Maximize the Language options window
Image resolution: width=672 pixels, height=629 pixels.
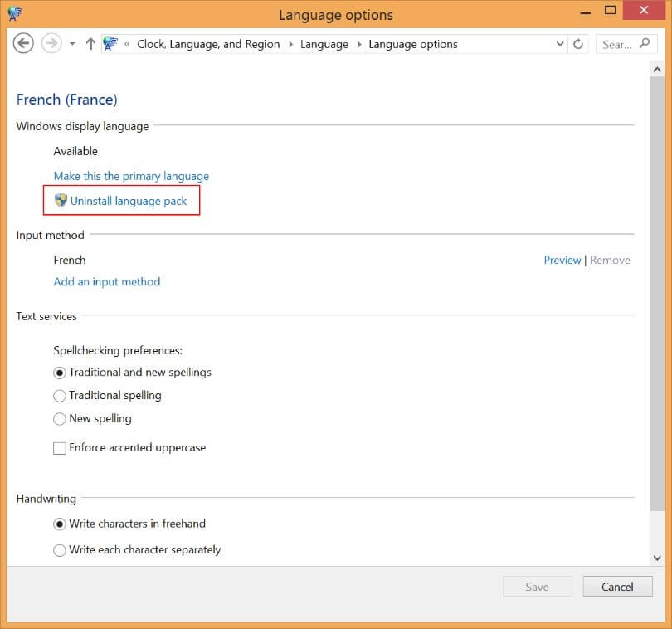click(x=610, y=10)
